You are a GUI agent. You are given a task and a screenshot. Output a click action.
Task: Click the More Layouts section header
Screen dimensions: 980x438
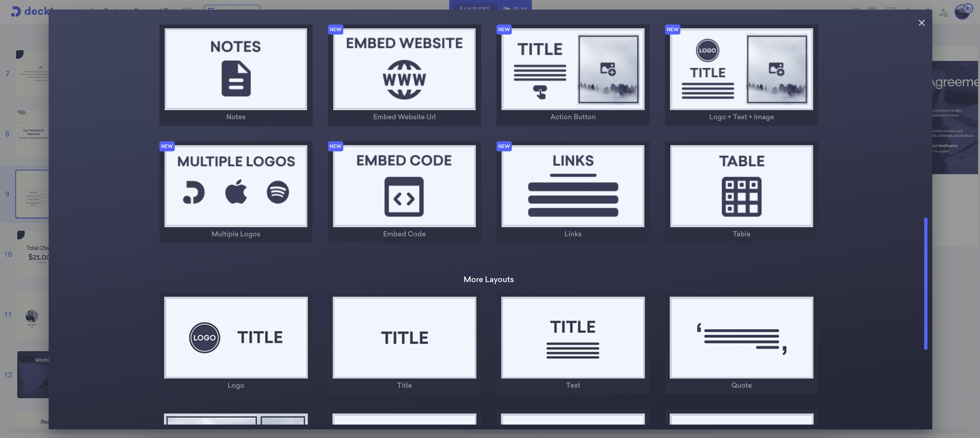click(x=488, y=279)
